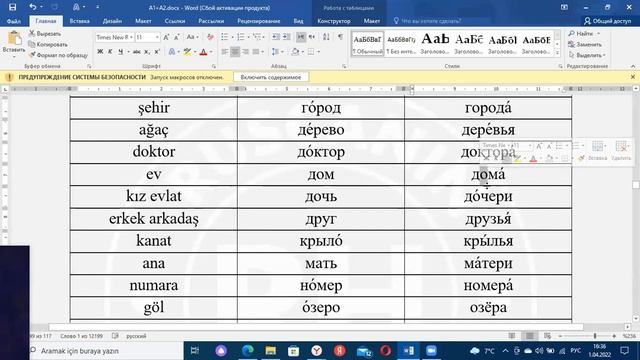Open the Дизайн (Design) tab
This screenshot has height=360, width=640.
pyautogui.click(x=112, y=21)
